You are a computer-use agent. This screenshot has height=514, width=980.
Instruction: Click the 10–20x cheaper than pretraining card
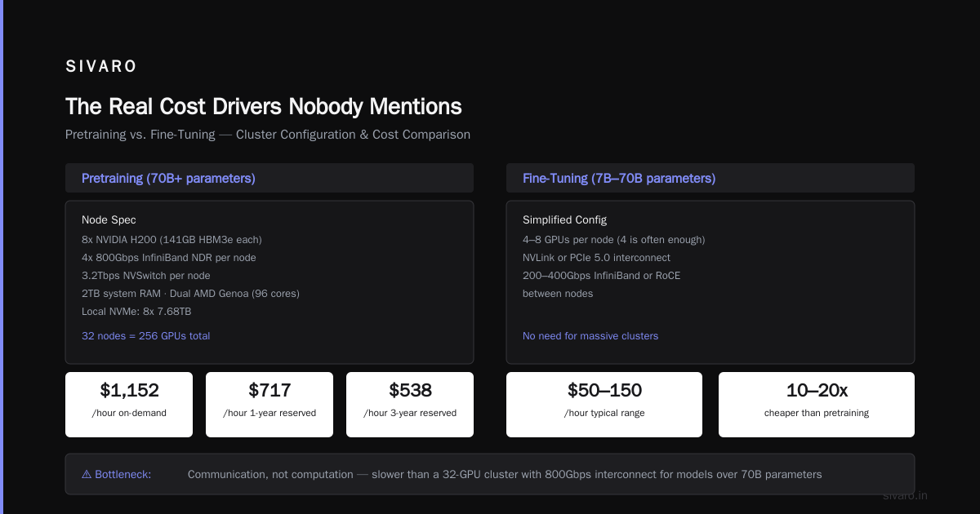point(817,405)
